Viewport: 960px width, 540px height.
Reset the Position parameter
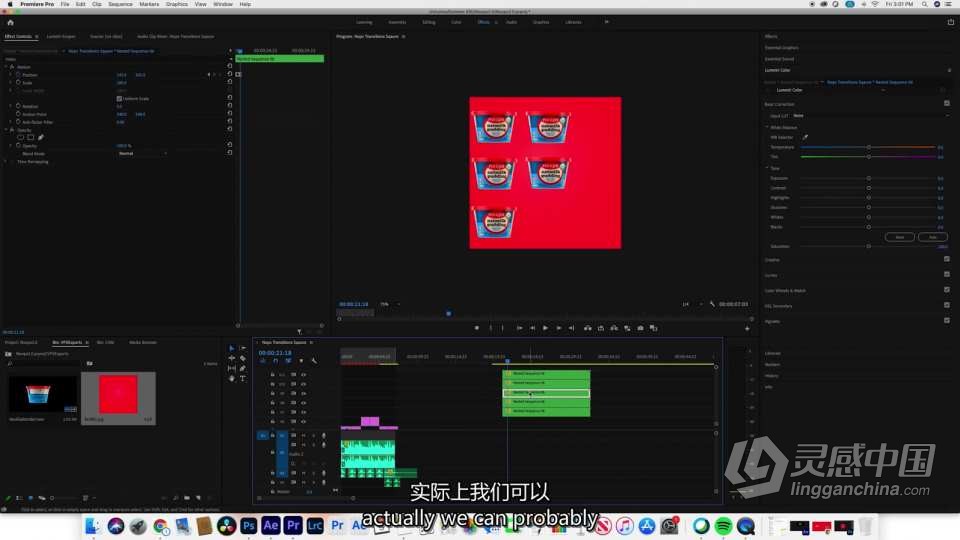(230, 75)
